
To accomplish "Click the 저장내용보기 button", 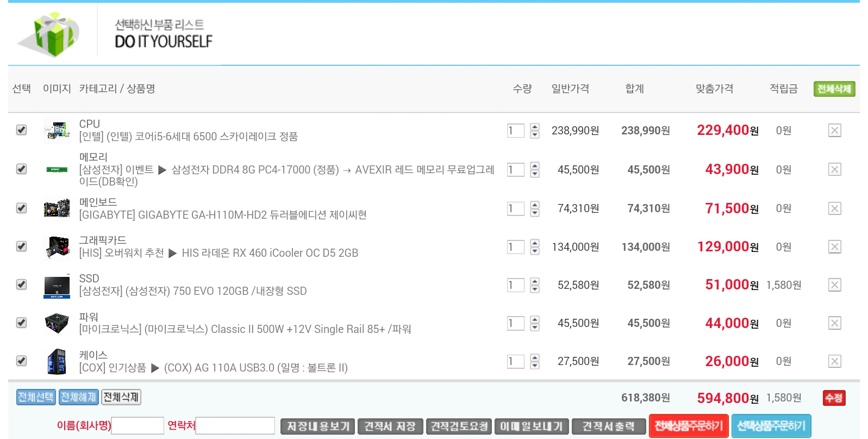I will tap(318, 426).
